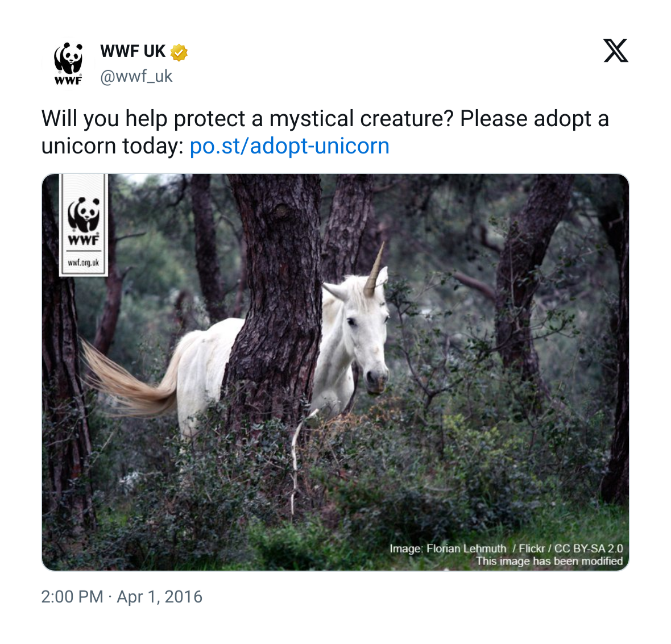Image resolution: width=671 pixels, height=644 pixels.
Task: Click the CC BY-SA 2.0 license text
Action: (x=589, y=549)
